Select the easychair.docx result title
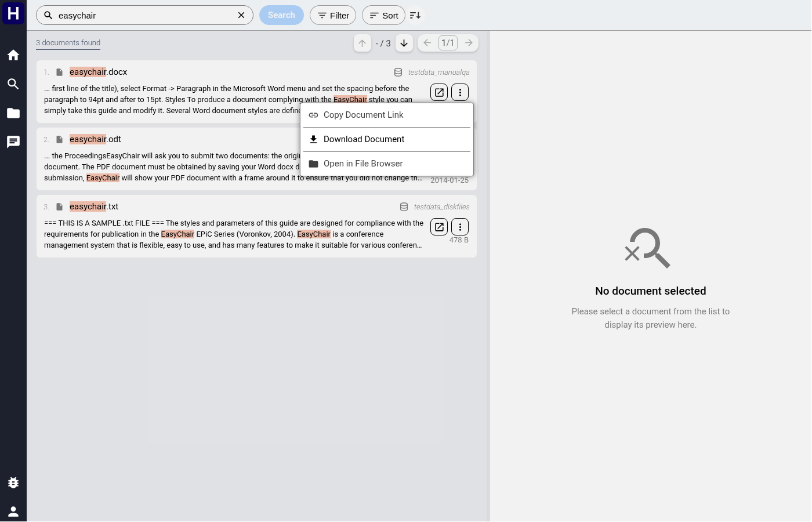This screenshot has width=812, height=522. tap(98, 72)
